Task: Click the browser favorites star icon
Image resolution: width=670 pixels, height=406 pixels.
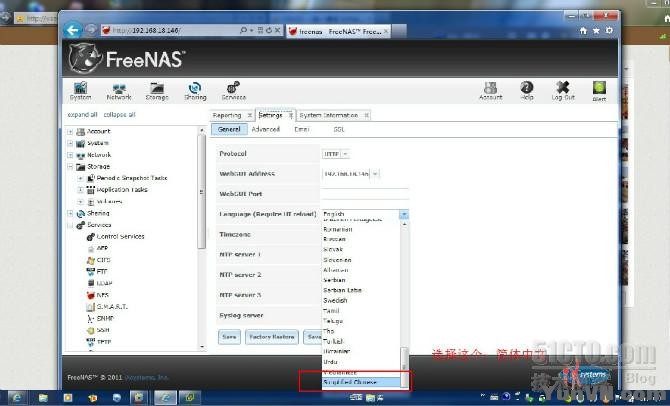Action: (596, 31)
